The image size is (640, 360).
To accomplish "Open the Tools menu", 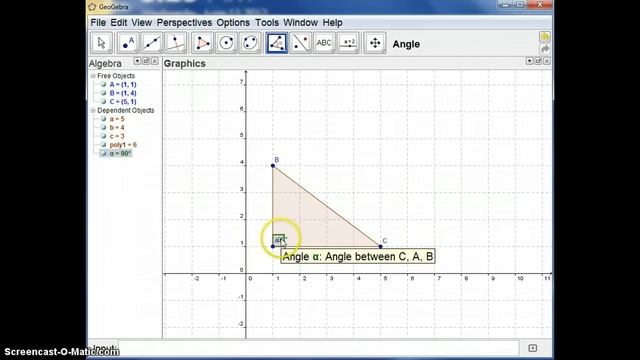I will 267,22.
